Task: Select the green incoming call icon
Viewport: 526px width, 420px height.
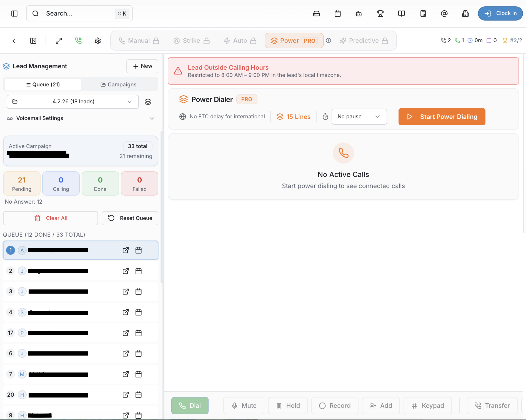Action: (78, 41)
